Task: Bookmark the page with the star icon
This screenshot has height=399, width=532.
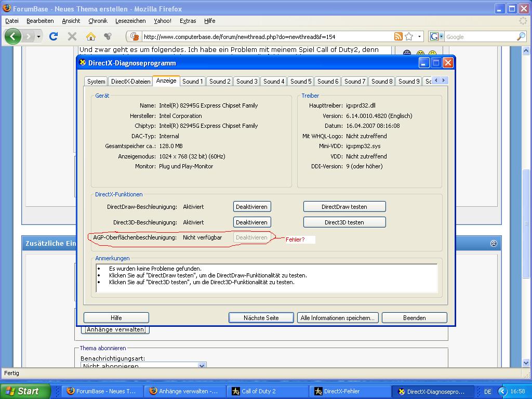Action: (409, 36)
